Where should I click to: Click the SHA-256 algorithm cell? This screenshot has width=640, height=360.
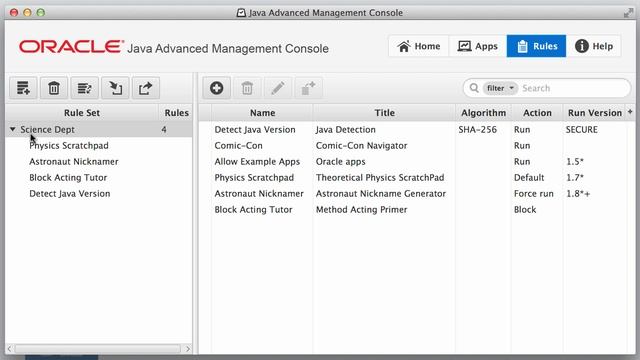click(477, 129)
